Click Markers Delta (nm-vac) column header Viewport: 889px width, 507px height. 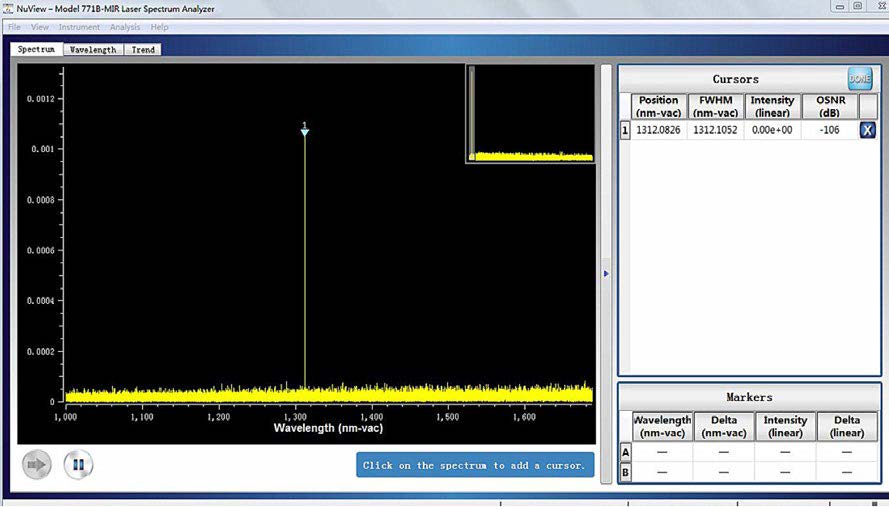(724, 426)
